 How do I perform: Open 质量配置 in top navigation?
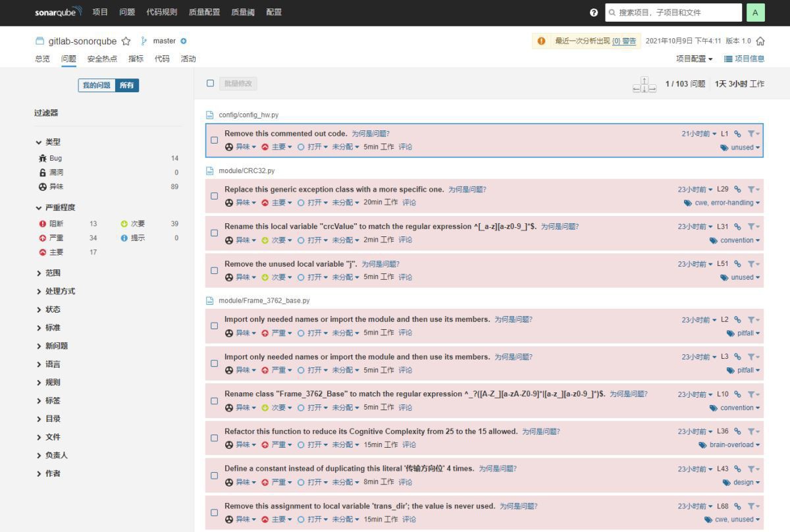(204, 12)
